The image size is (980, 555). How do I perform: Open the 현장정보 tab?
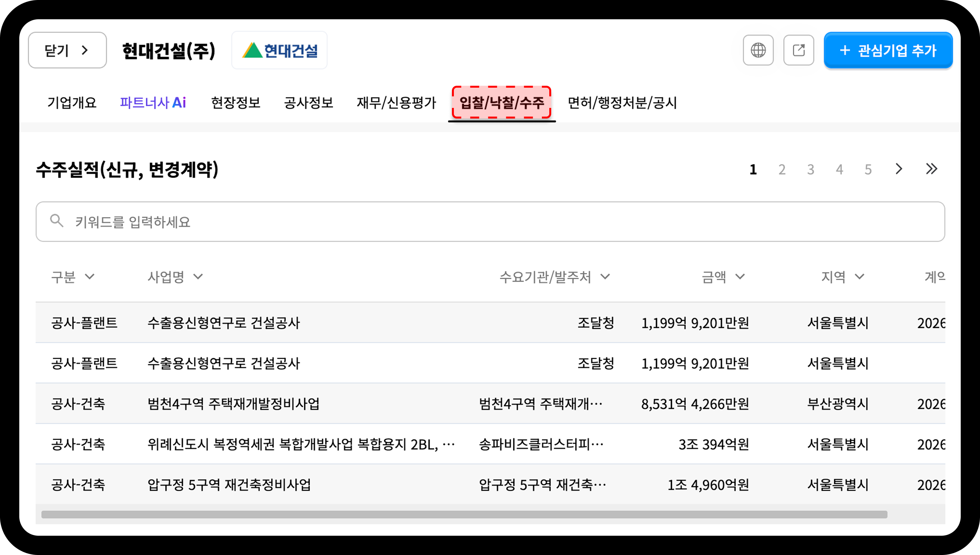235,102
